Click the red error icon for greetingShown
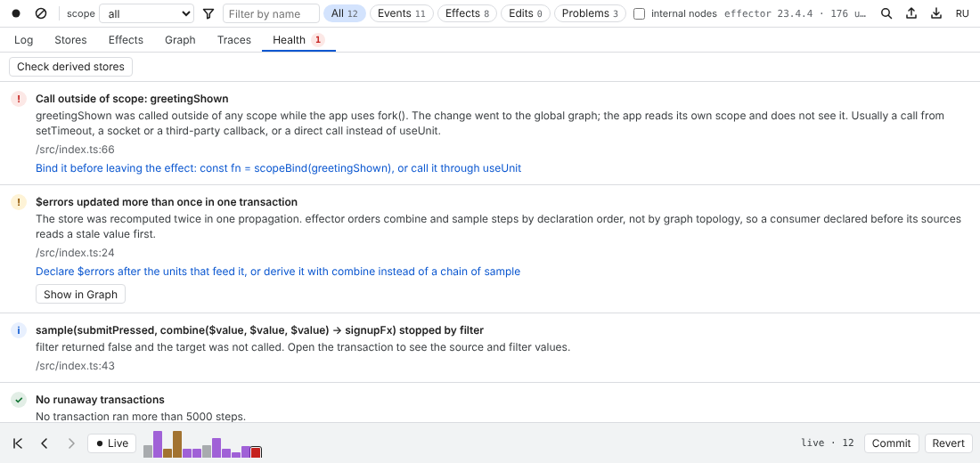The height and width of the screenshot is (463, 980). (19, 99)
